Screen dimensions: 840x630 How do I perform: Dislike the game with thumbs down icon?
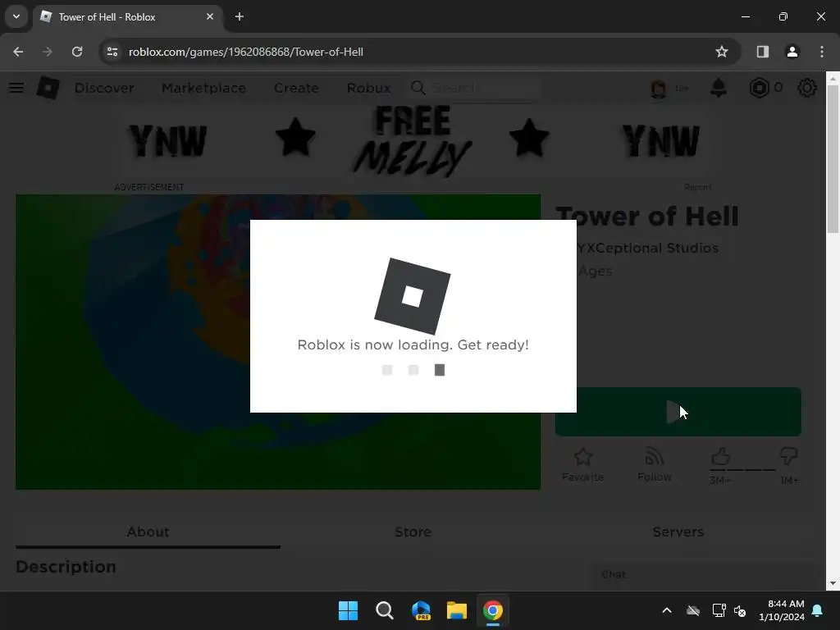coord(788,456)
